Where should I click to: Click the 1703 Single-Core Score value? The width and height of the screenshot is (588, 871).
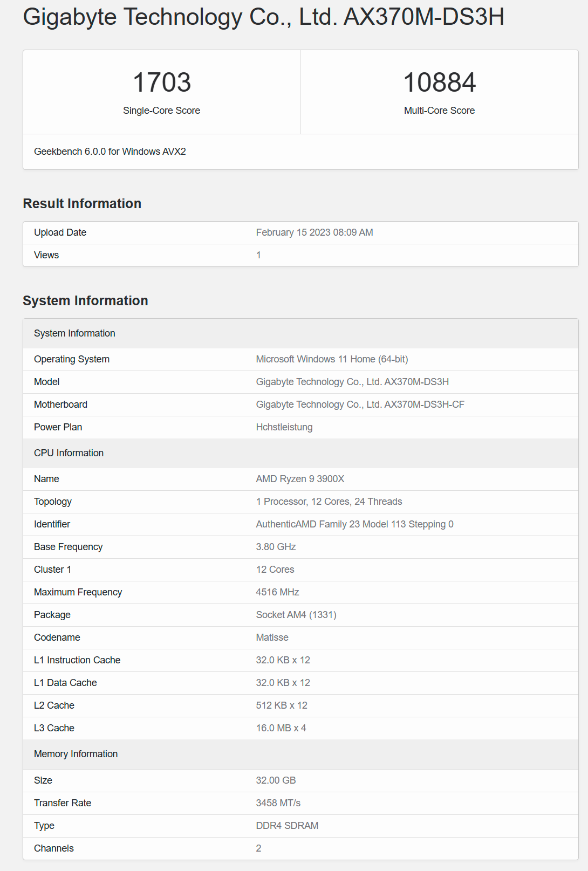pyautogui.click(x=162, y=83)
